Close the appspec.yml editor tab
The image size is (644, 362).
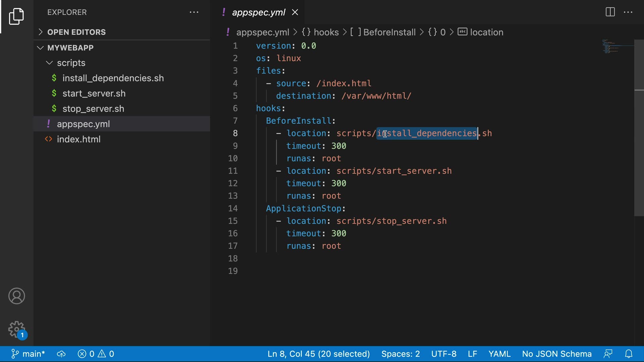click(295, 12)
